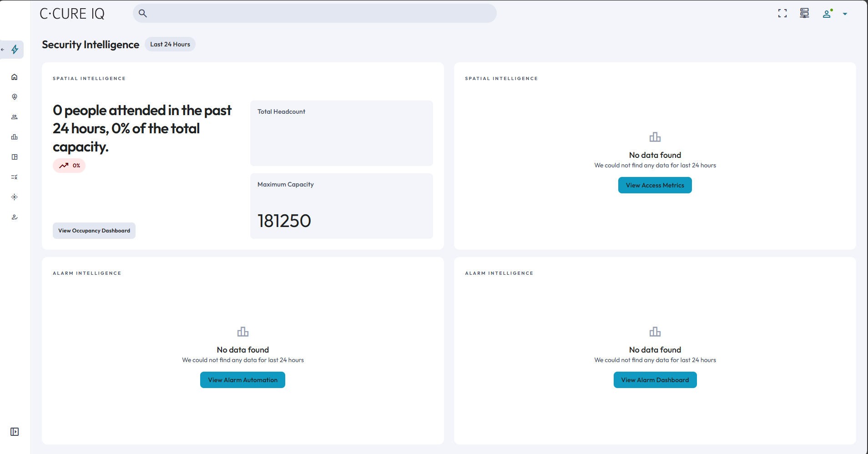Open View Alarm Automation

pyautogui.click(x=242, y=380)
